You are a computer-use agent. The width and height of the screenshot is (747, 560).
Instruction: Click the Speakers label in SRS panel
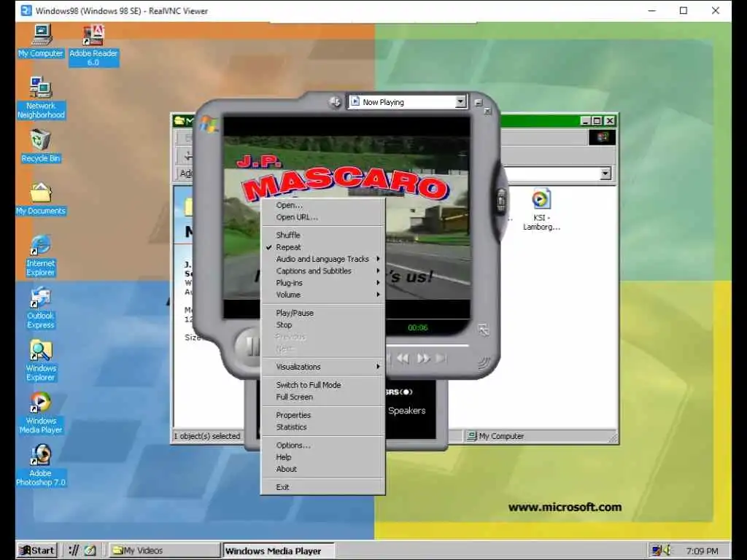(407, 411)
